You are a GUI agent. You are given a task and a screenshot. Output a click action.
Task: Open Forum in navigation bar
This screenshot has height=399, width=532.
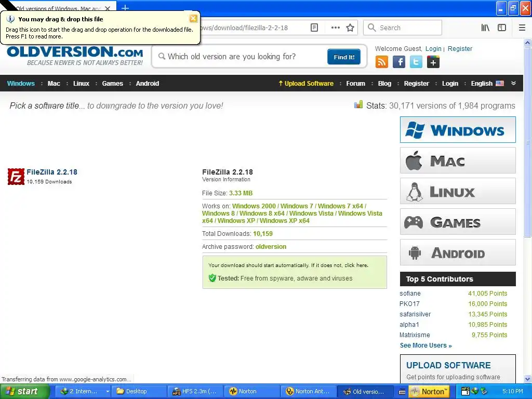355,84
